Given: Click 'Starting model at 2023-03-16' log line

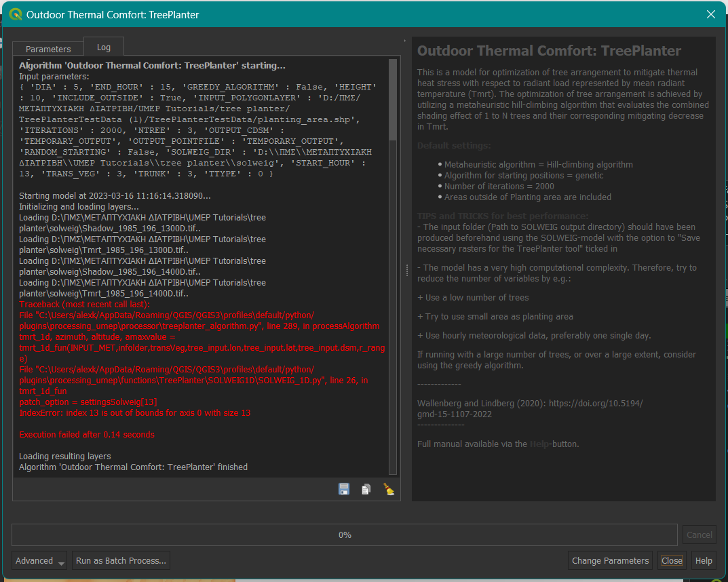Looking at the screenshot, I should click(x=115, y=196).
